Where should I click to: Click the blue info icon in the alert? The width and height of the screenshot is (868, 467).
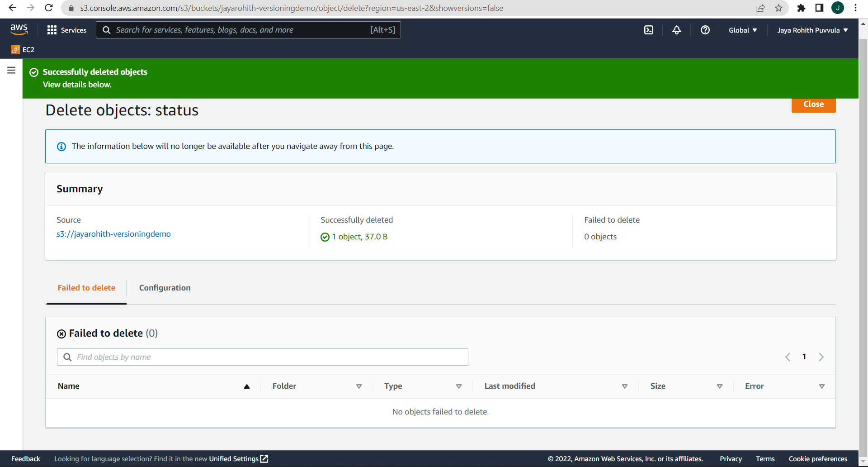[x=61, y=146]
